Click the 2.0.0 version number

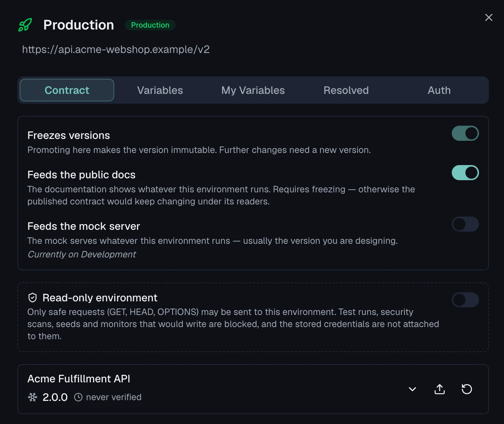click(x=55, y=397)
